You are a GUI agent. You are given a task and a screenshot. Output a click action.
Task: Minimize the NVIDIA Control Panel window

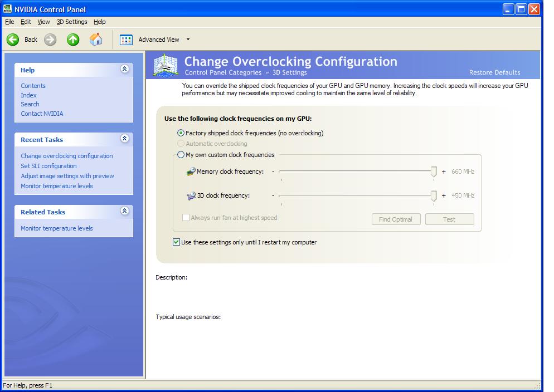[x=508, y=9]
